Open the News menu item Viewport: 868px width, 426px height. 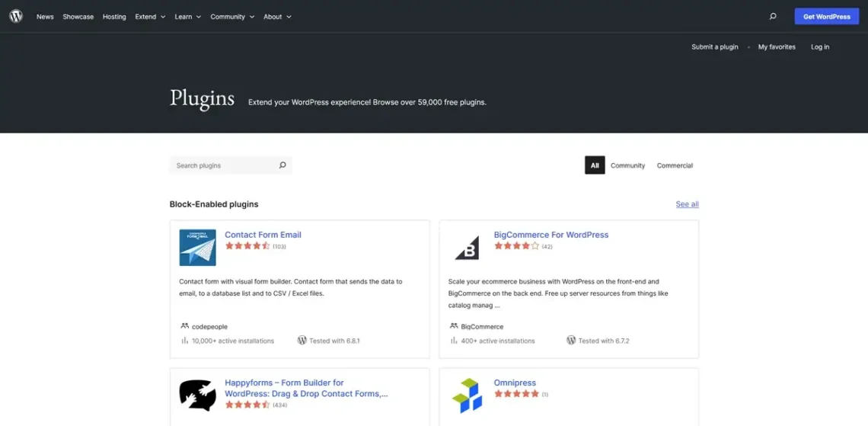coord(46,17)
